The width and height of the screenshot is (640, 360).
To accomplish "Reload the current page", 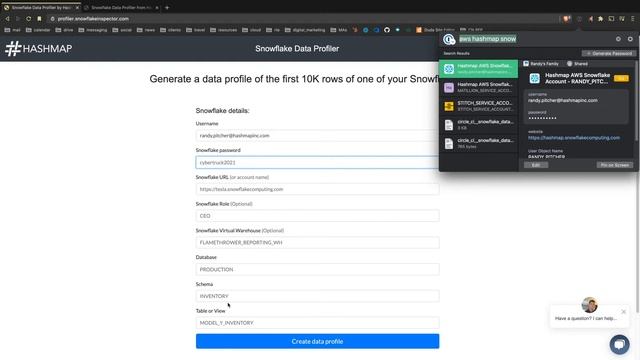I will (28, 19).
